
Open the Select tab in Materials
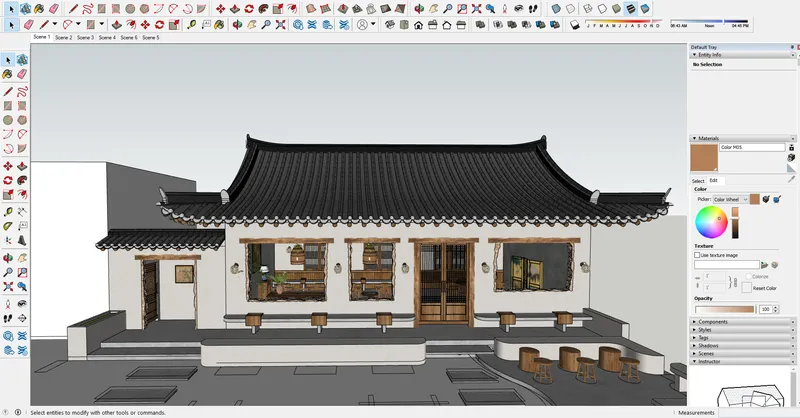tap(697, 181)
